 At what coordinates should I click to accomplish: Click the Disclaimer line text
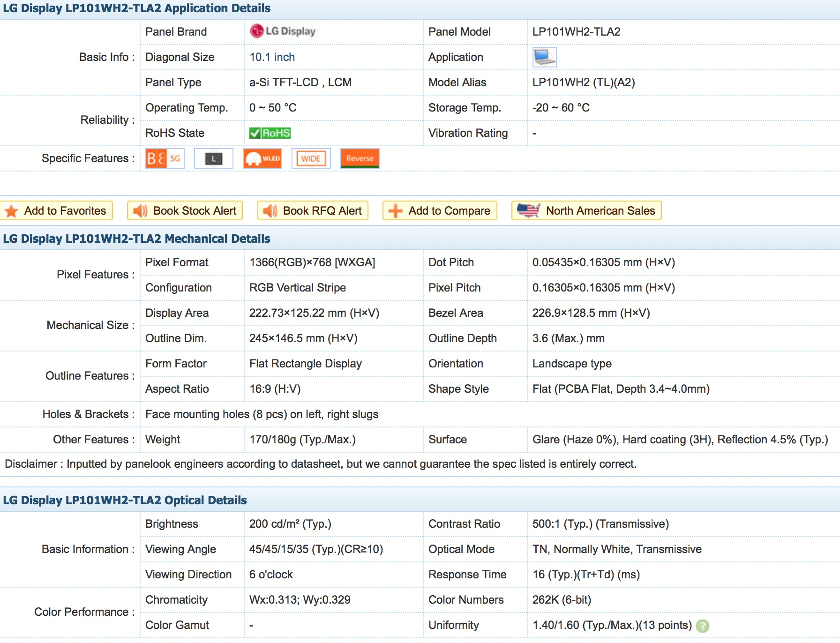tap(321, 464)
